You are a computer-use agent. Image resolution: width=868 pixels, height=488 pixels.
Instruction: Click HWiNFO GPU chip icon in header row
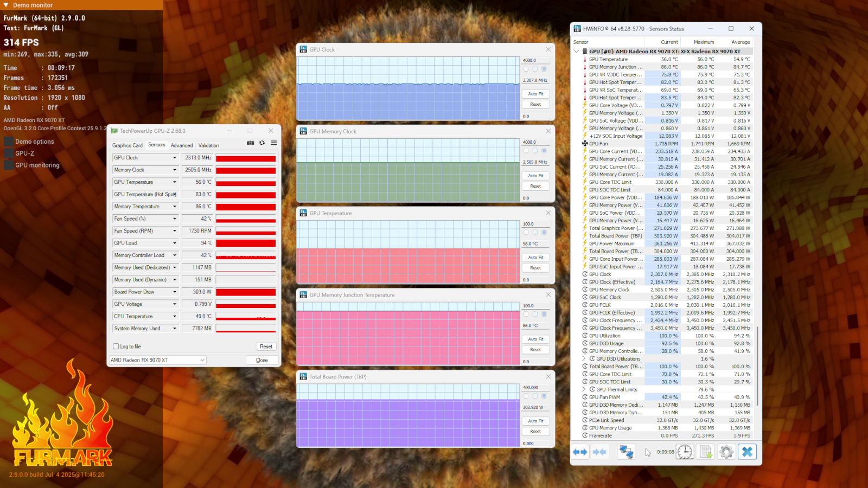coord(585,52)
